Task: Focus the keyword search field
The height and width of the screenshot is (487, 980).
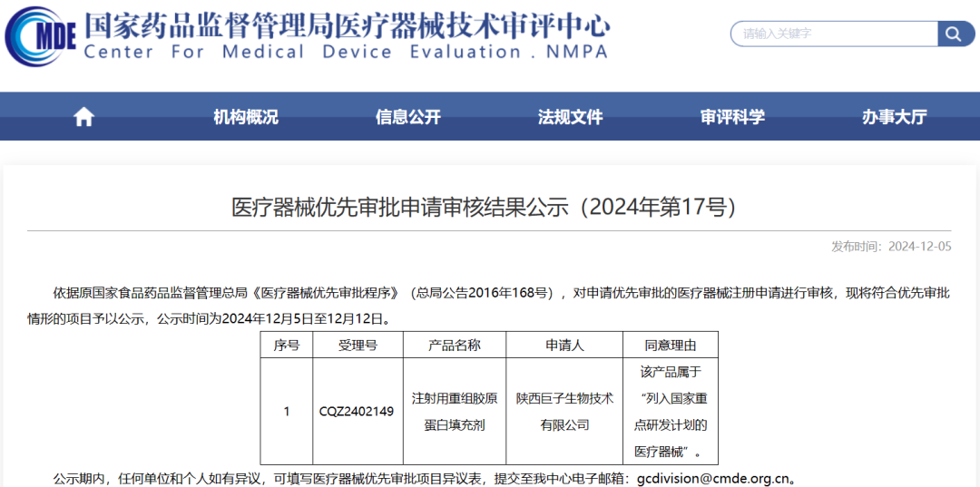Action: point(835,34)
